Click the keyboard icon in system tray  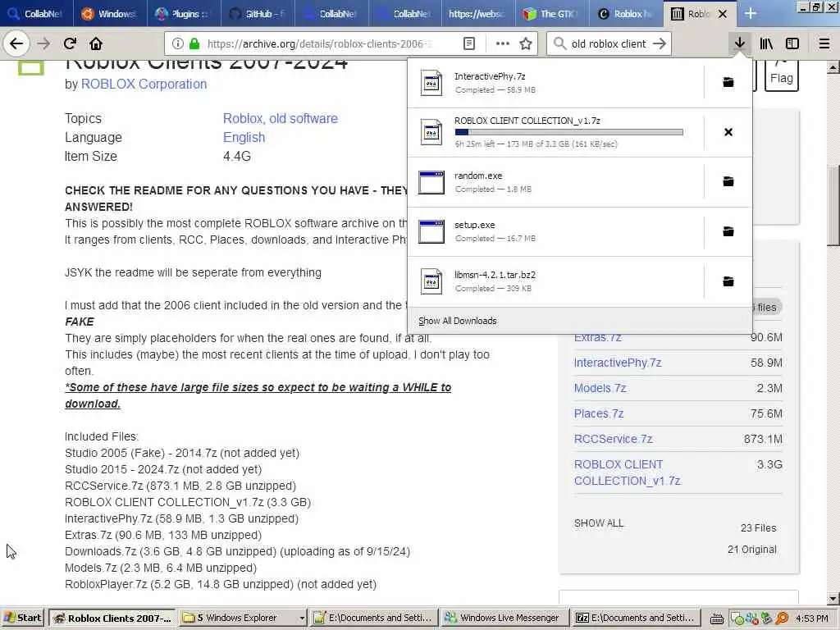point(717,619)
